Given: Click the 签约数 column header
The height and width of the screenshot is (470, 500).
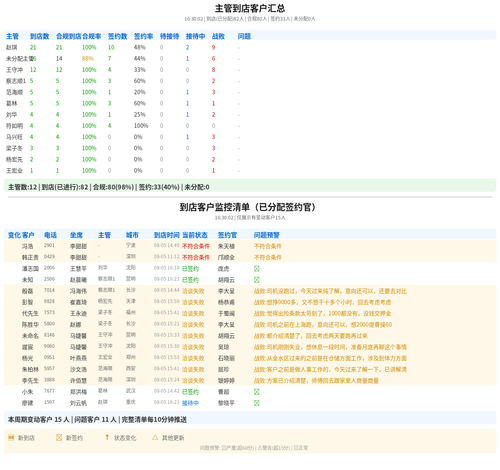Looking at the screenshot, I should 117,36.
